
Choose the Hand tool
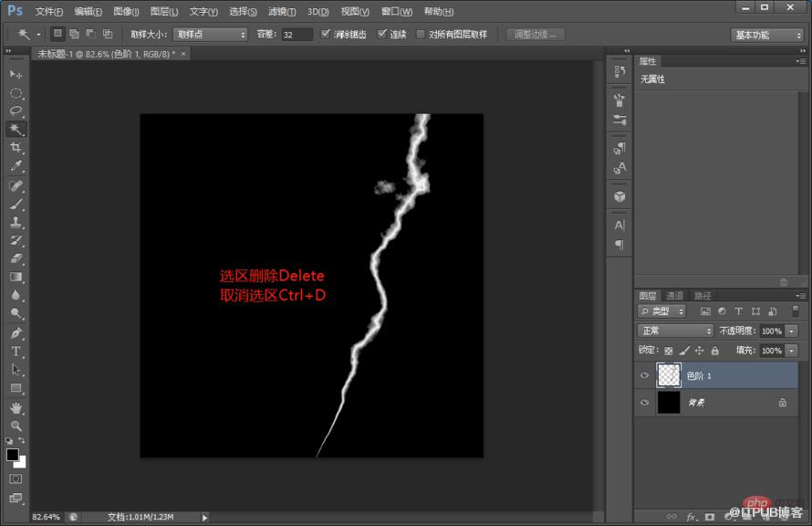(x=16, y=408)
